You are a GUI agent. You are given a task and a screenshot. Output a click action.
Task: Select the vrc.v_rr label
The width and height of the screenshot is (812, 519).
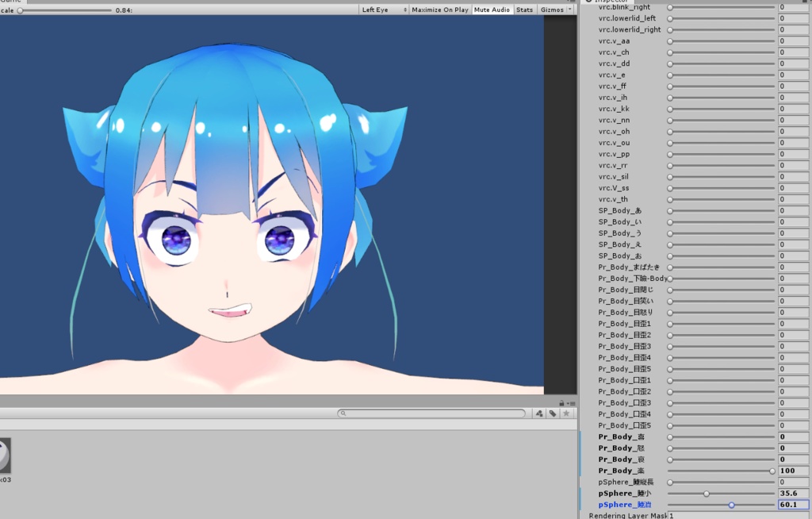coord(613,165)
